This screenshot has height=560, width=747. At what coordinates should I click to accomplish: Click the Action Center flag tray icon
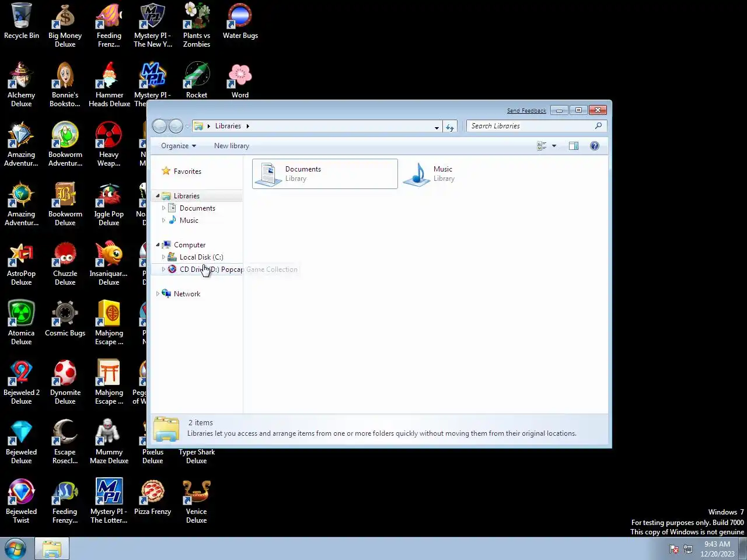click(674, 549)
